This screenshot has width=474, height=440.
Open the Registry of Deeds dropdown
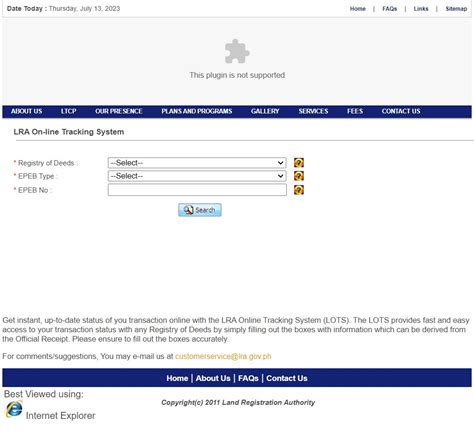(x=197, y=163)
